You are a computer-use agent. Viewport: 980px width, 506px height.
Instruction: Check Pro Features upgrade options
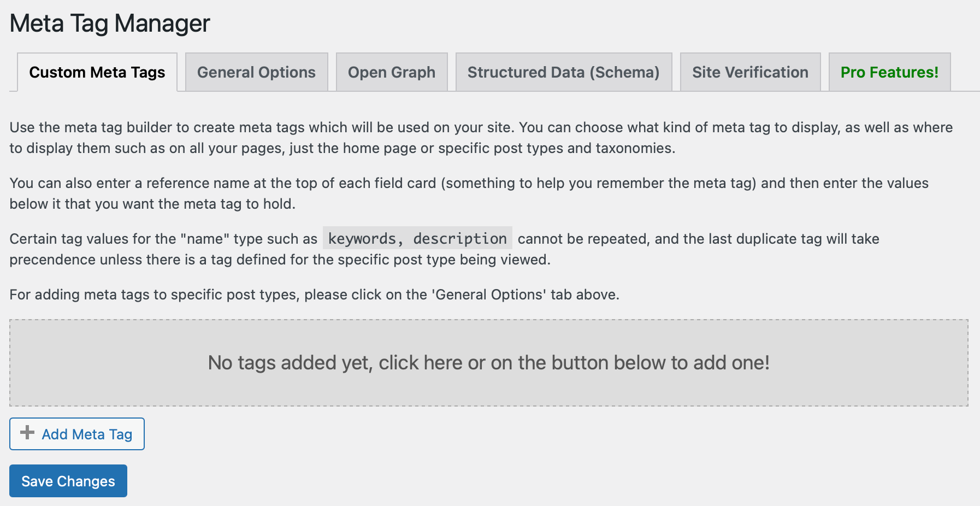pyautogui.click(x=889, y=72)
